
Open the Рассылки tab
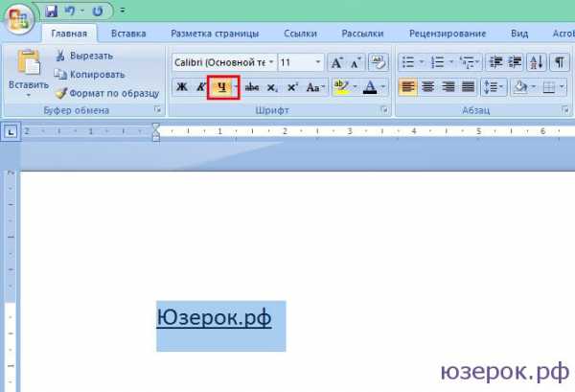[x=362, y=34]
